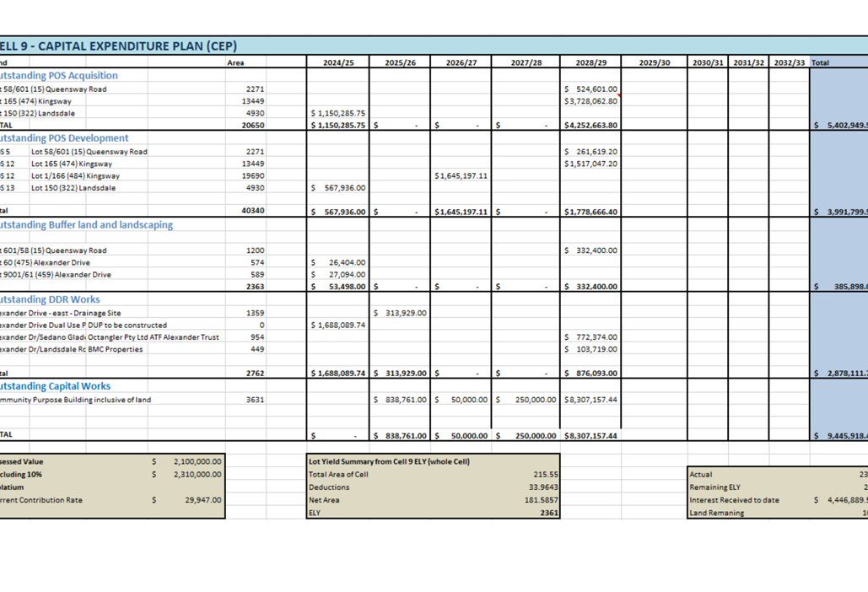The height and width of the screenshot is (592, 868).
Task: Click the area value 19690
Action: coord(254,176)
